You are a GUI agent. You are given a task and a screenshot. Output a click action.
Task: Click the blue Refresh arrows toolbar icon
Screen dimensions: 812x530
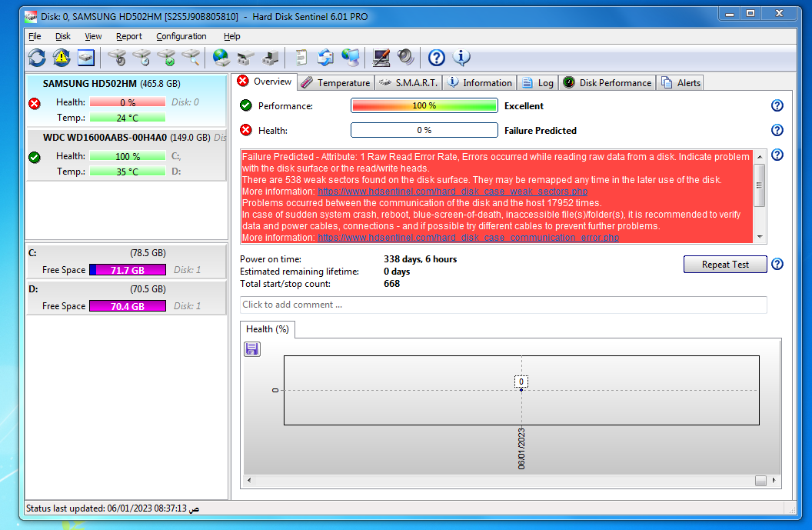point(37,58)
